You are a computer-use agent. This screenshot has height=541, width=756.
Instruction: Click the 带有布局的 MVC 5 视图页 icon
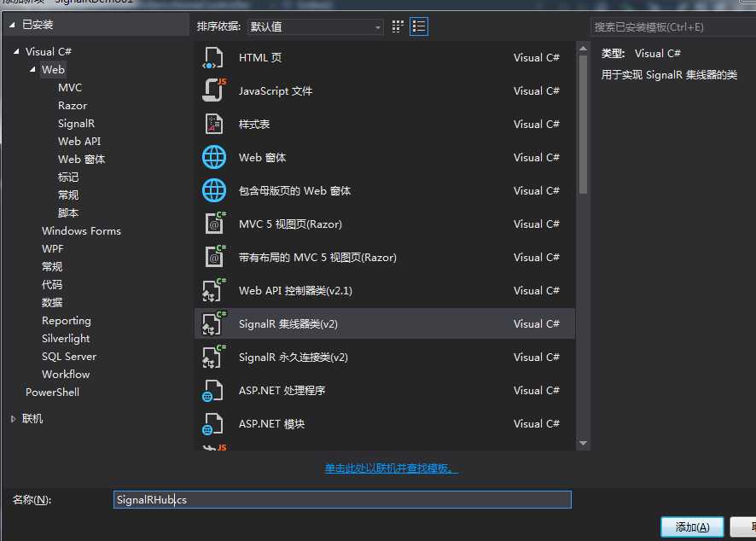pos(214,257)
